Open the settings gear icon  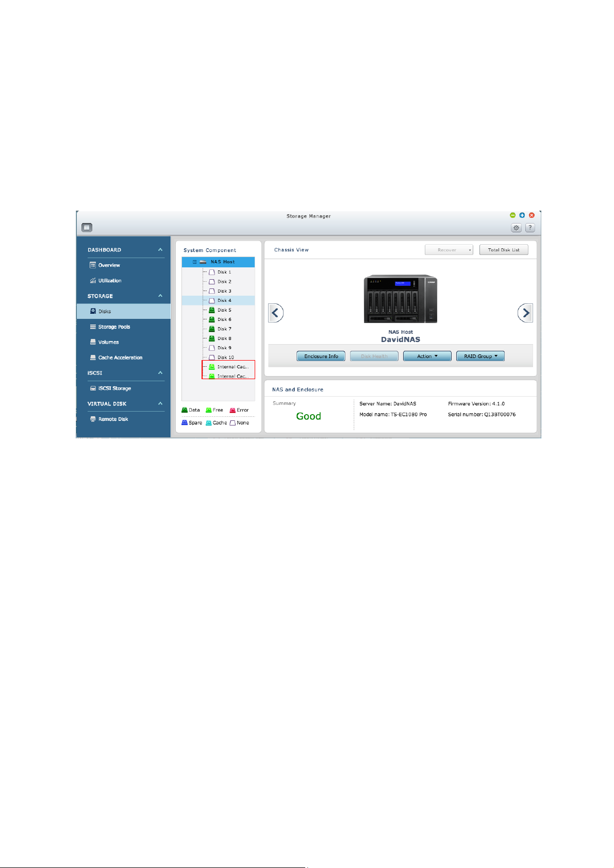coord(516,228)
